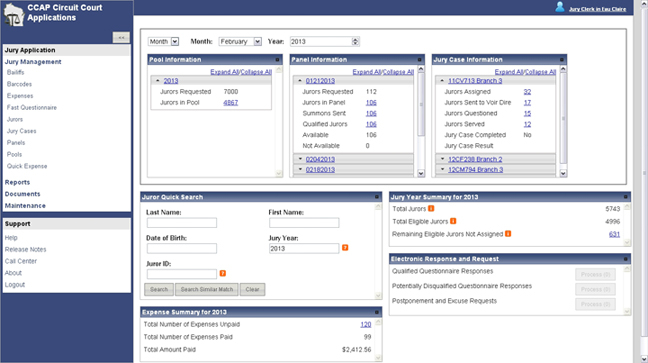
Task: Click the Juror ID input field
Action: [182, 274]
